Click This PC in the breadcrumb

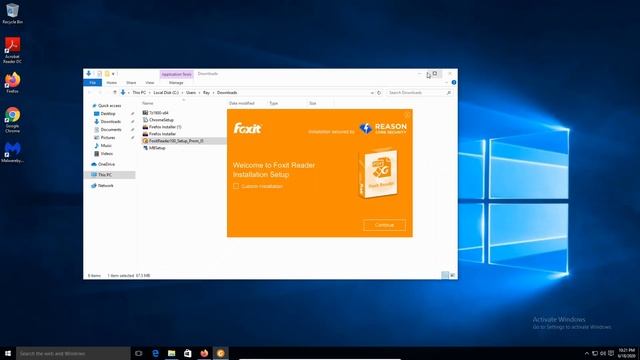click(139, 93)
